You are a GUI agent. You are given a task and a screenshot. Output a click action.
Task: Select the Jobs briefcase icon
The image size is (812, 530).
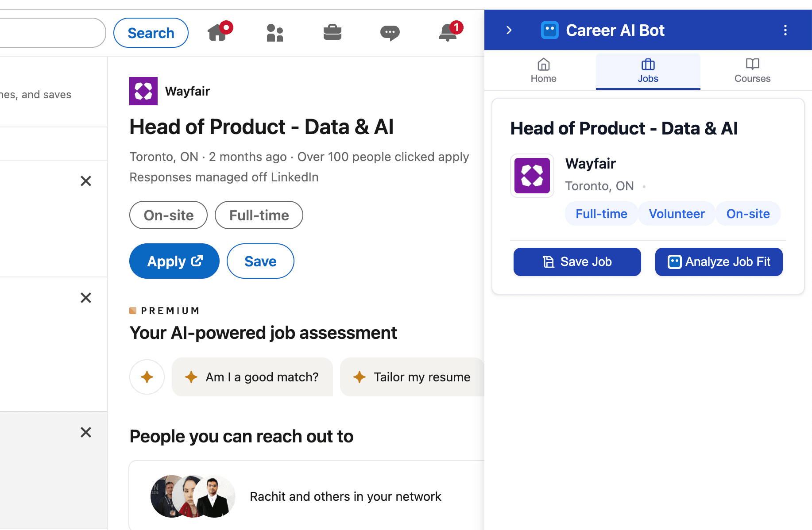tap(332, 33)
